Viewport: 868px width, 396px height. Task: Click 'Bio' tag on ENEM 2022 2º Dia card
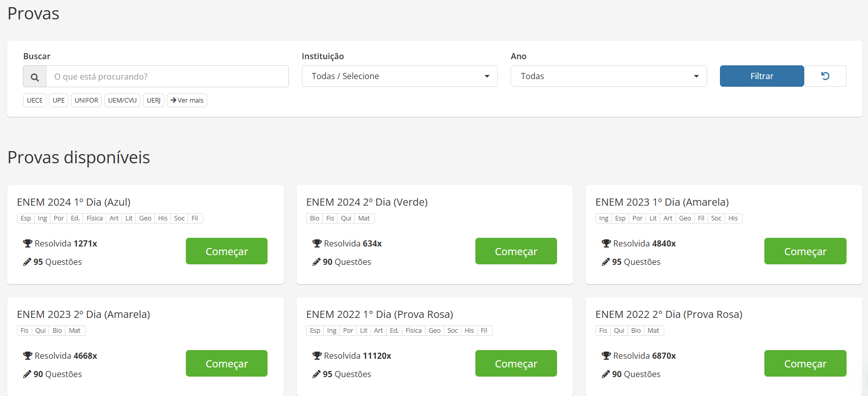pos(636,331)
